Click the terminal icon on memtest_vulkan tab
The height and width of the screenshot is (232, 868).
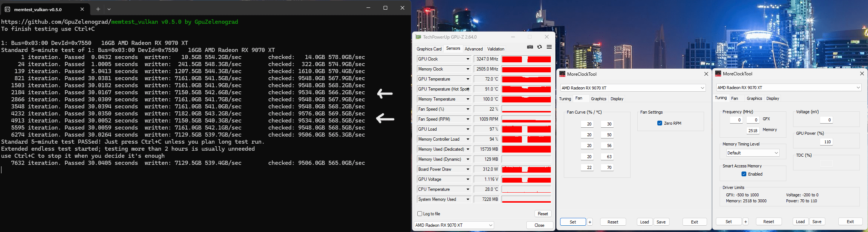click(7, 9)
